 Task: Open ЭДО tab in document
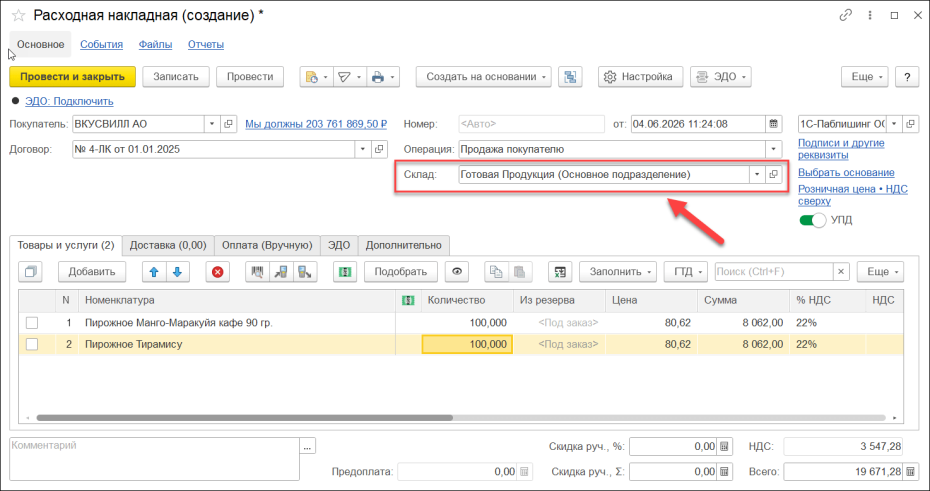pos(339,246)
